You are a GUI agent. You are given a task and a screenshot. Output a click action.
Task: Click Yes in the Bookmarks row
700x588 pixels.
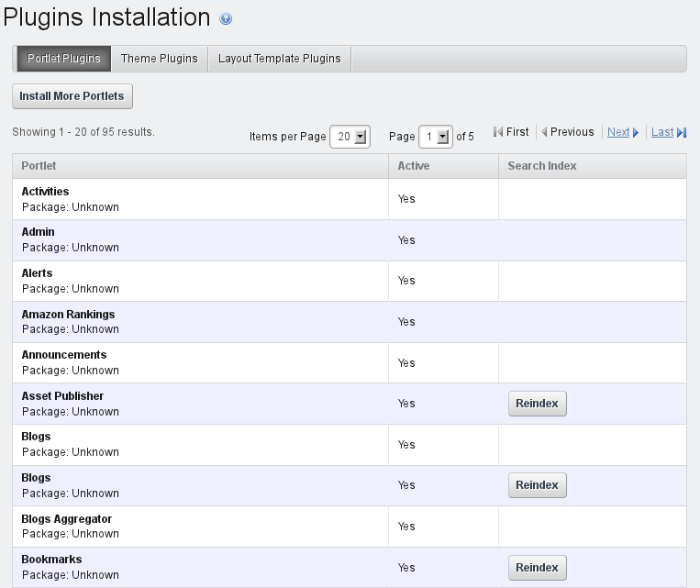[406, 568]
